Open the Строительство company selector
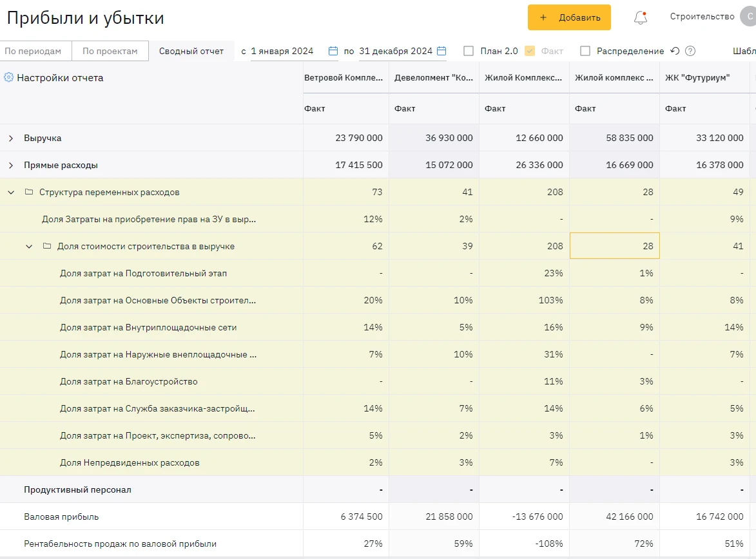Image resolution: width=756 pixels, height=559 pixels. click(702, 16)
